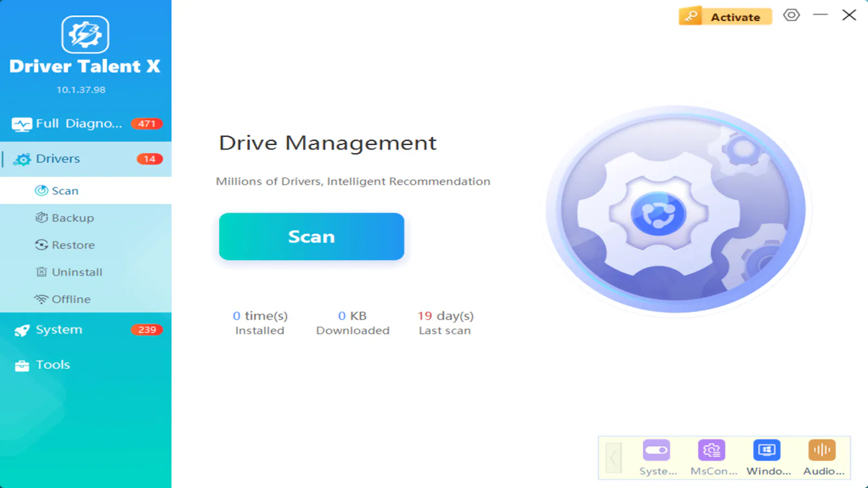868x488 pixels.
Task: Click the 239 badge beside System
Action: (147, 330)
